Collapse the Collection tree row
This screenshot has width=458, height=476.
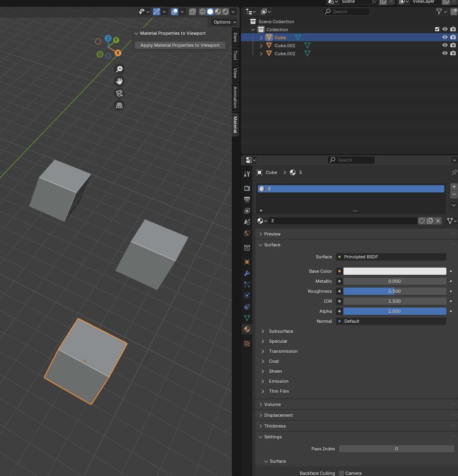(x=253, y=30)
